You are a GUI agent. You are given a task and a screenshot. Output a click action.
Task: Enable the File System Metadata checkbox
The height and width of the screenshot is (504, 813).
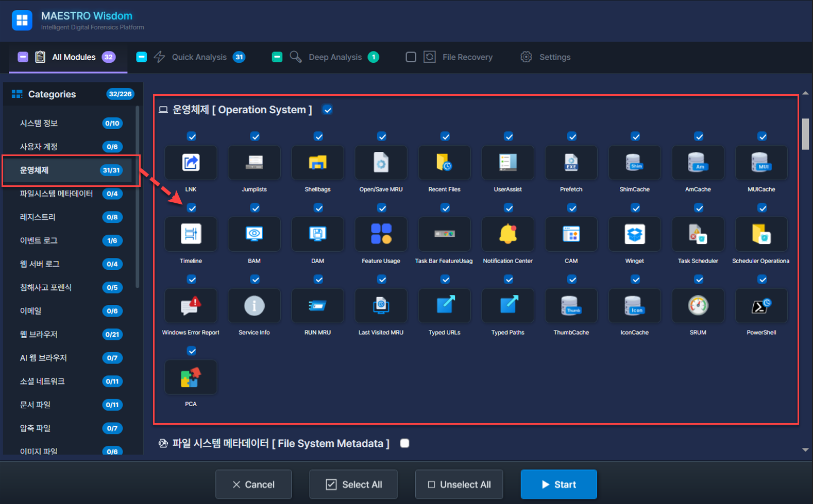tap(404, 443)
